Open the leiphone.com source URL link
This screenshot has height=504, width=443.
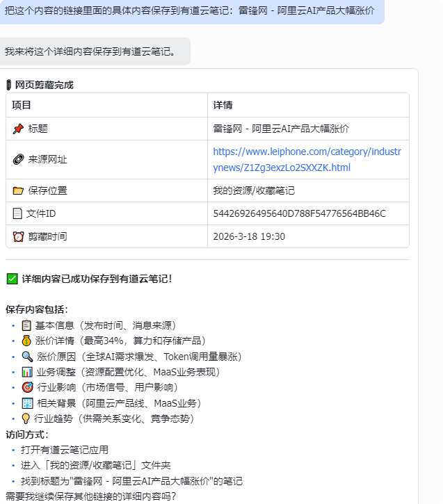click(x=307, y=159)
